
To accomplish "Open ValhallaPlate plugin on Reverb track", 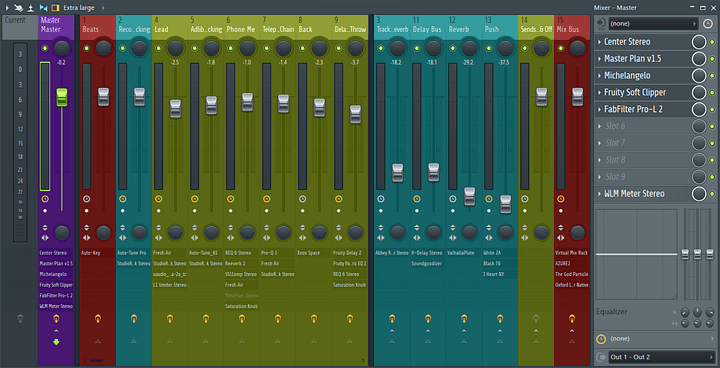I will pos(464,253).
